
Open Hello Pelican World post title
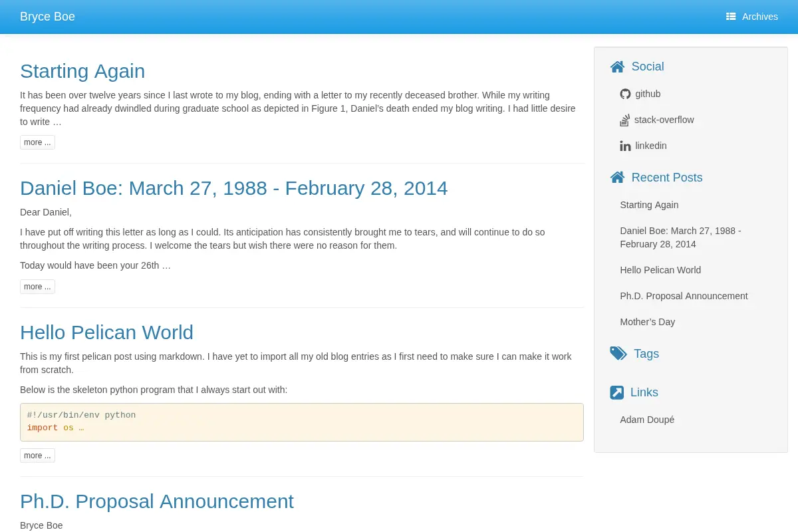coord(106,332)
